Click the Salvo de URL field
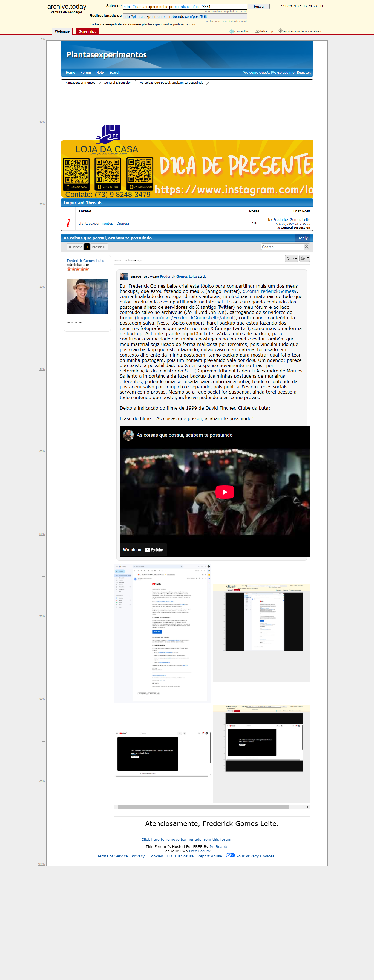This screenshot has width=374, height=980. [185, 7]
